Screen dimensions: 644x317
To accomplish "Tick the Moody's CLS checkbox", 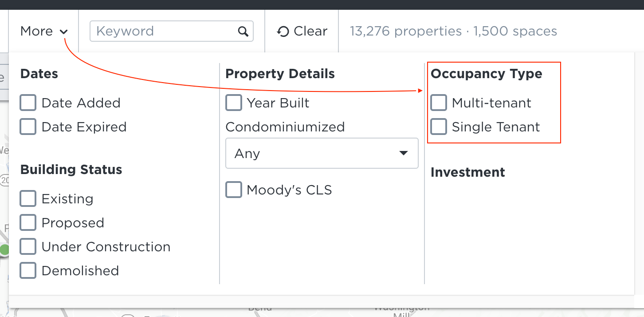I will pyautogui.click(x=234, y=190).
